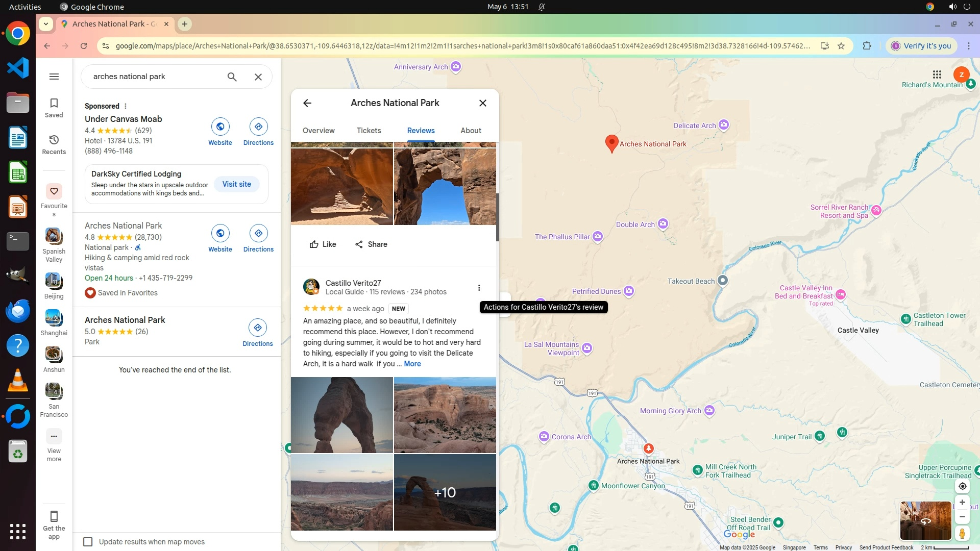The image size is (980, 551).
Task: Click Directions icon for Under Canvas Moab
Action: tap(258, 127)
